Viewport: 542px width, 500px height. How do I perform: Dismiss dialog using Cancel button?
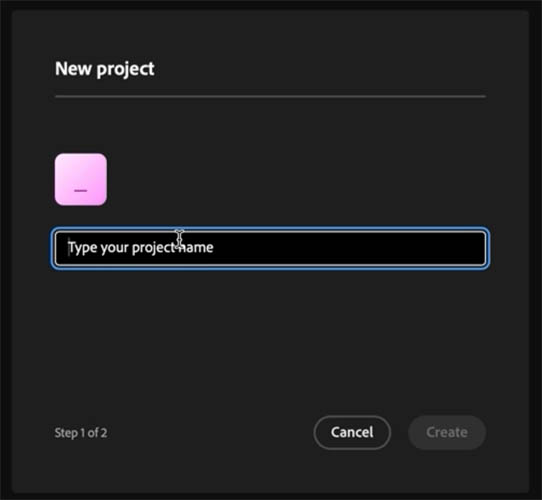pyautogui.click(x=352, y=432)
